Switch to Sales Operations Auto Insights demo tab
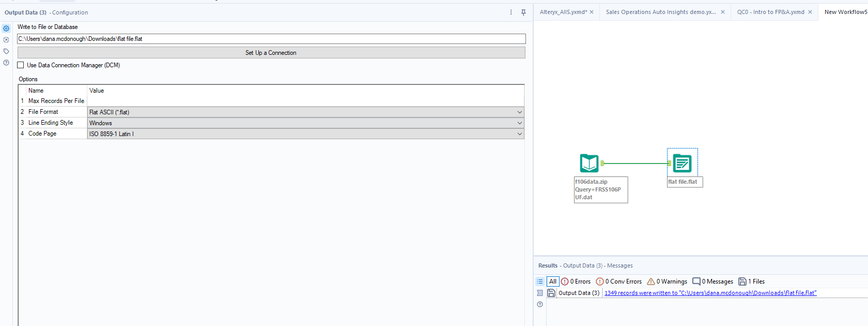The width and height of the screenshot is (868, 326). (x=661, y=12)
